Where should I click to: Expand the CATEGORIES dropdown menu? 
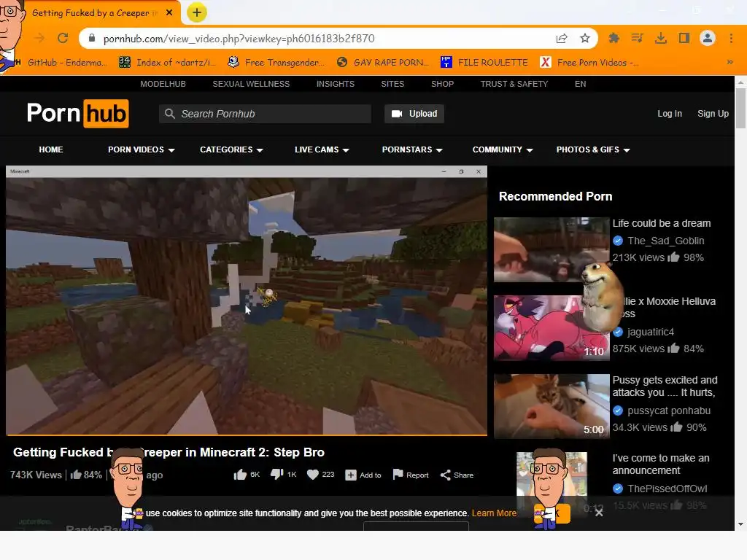231,149
